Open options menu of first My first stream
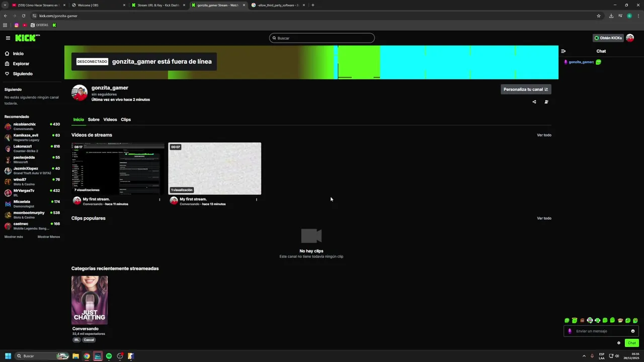Screen dimensions: 644x362 coord(159,200)
